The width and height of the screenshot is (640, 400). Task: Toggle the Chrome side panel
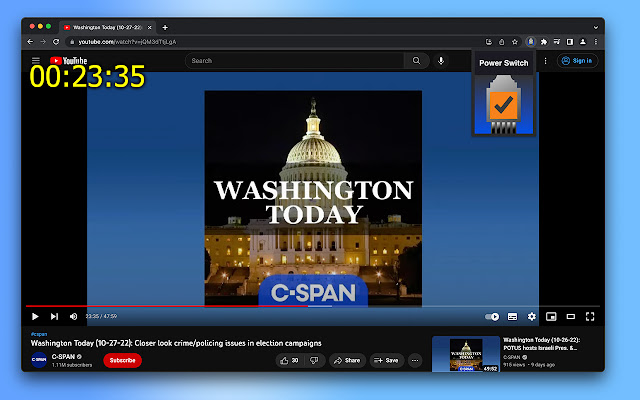pyautogui.click(x=570, y=42)
